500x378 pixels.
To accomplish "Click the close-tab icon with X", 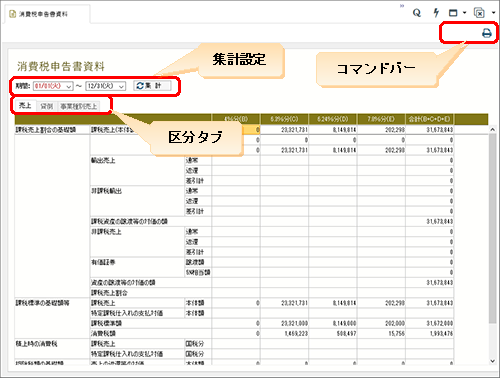I will (x=479, y=13).
